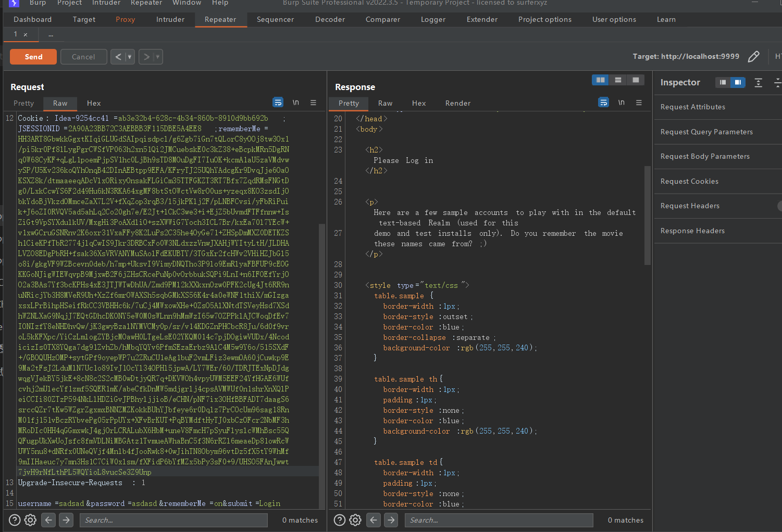Open the Learn tab

coord(666,19)
